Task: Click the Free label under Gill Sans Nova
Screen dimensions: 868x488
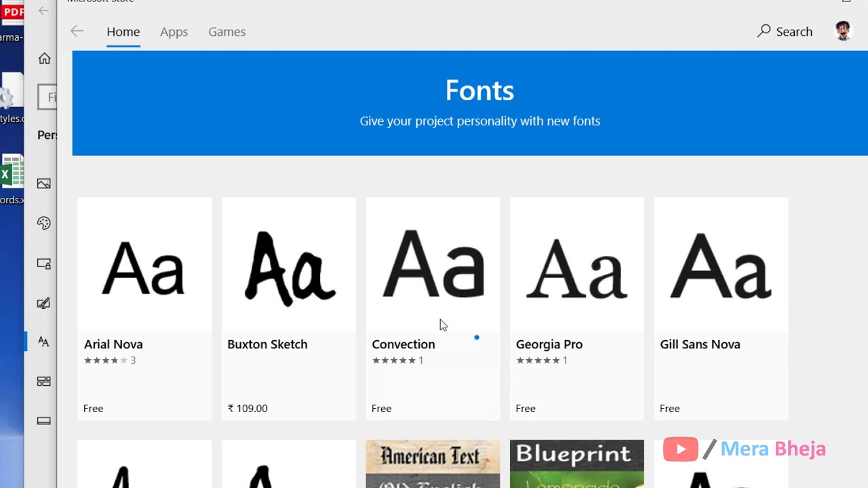Action: click(x=669, y=409)
